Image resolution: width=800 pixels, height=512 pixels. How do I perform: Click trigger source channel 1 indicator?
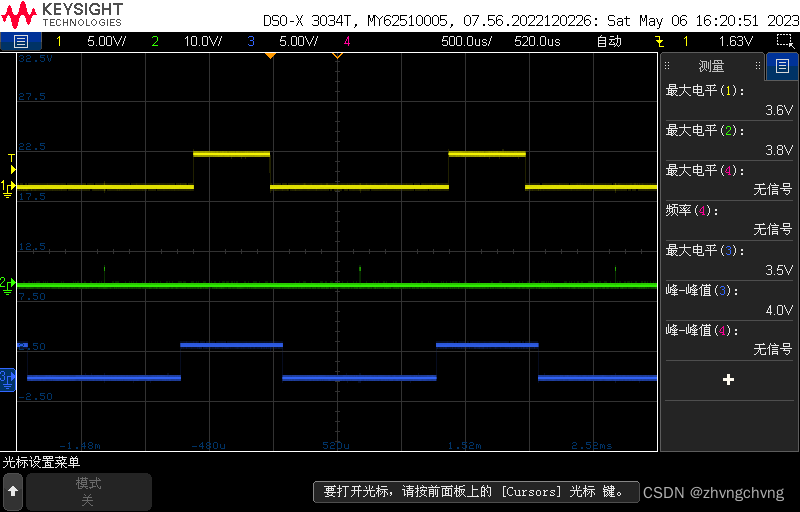(x=686, y=41)
